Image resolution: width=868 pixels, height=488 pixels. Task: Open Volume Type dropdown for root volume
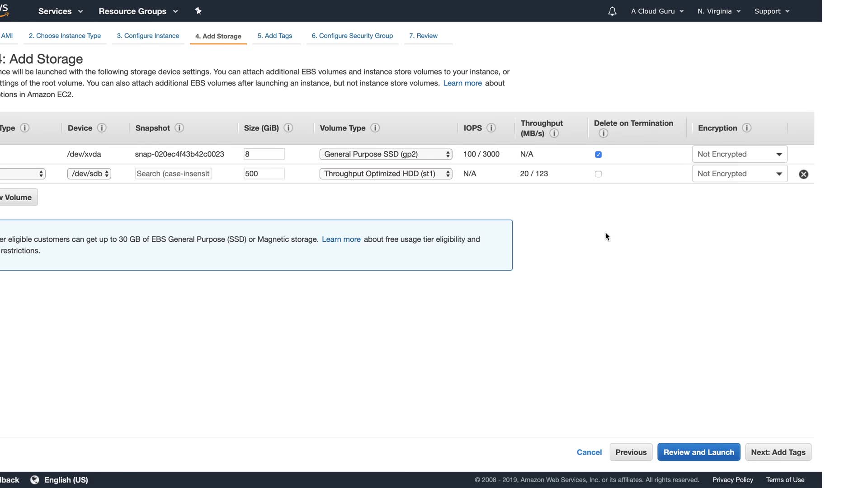(x=386, y=154)
